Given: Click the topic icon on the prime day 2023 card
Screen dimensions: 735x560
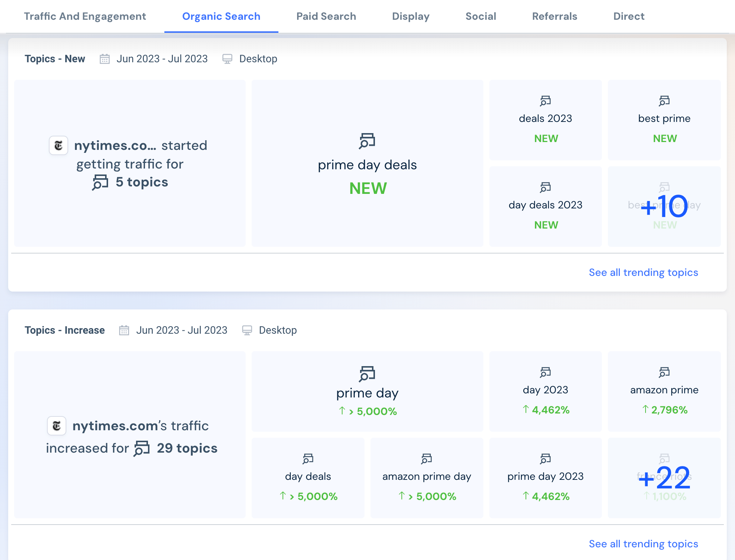Looking at the screenshot, I should (x=545, y=458).
